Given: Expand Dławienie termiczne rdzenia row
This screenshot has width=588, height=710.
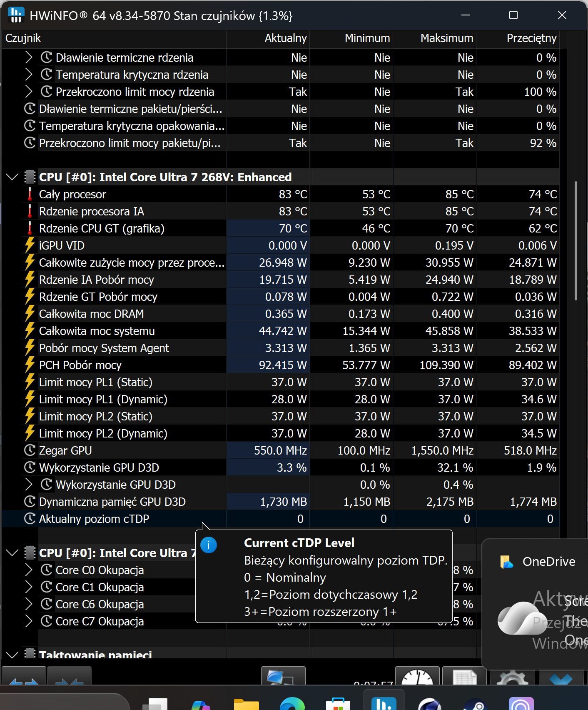Looking at the screenshot, I should click(28, 57).
